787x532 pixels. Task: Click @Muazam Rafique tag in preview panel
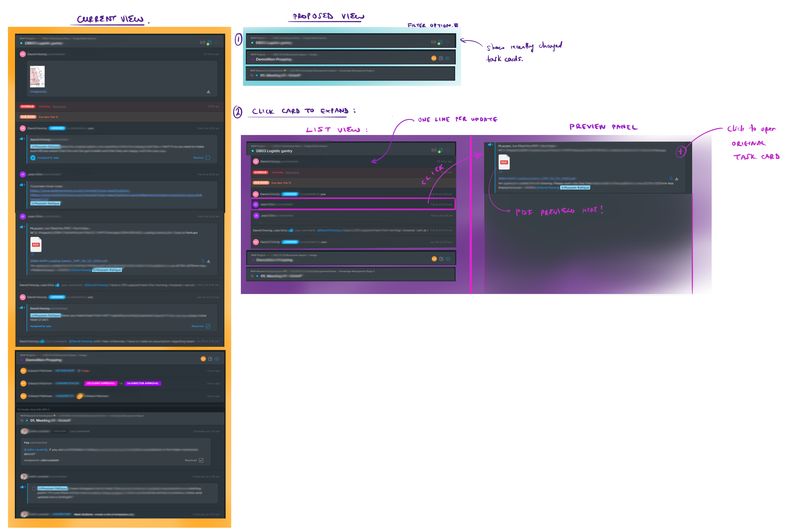tap(575, 188)
